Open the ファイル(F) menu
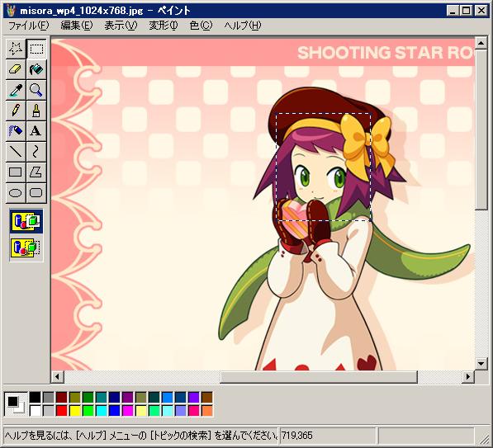The image size is (493, 448). tap(29, 26)
